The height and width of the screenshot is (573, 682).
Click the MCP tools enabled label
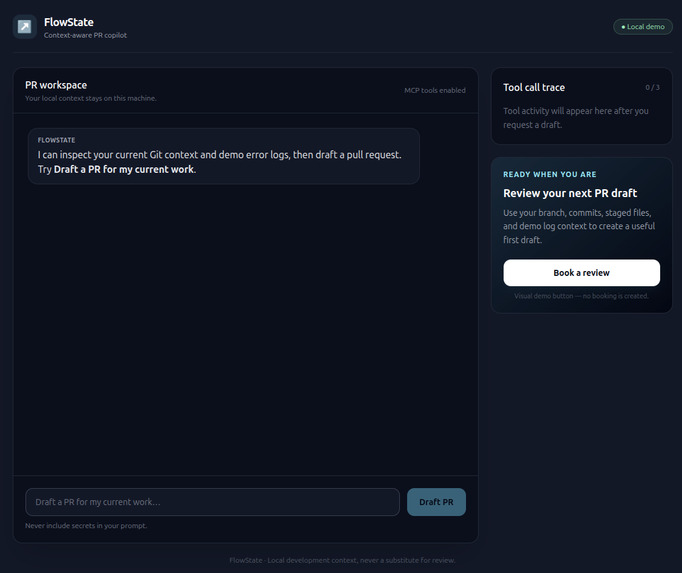click(x=435, y=90)
